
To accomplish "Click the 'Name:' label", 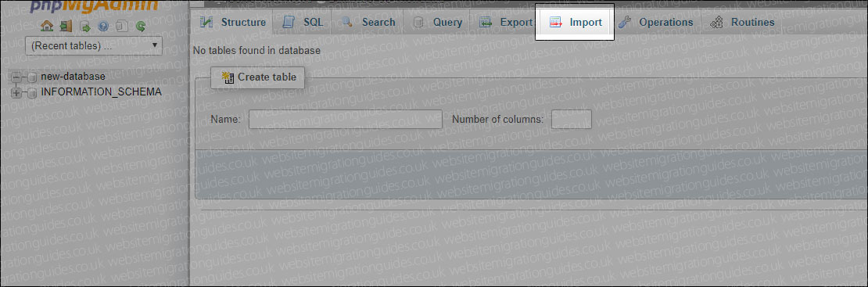I will pyautogui.click(x=225, y=119).
